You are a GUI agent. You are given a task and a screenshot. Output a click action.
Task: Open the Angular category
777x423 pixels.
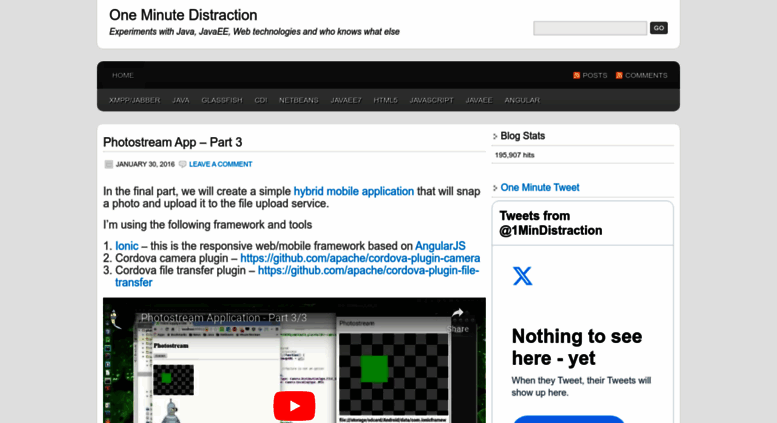coord(522,100)
